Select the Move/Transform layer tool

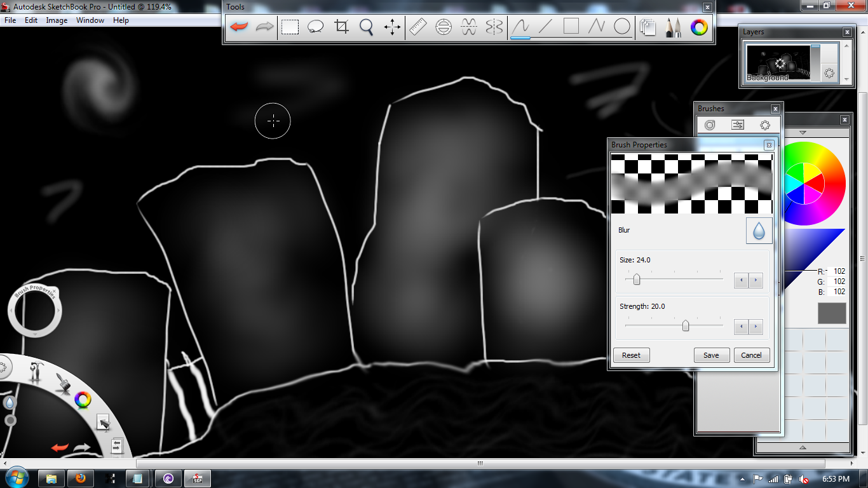click(392, 27)
